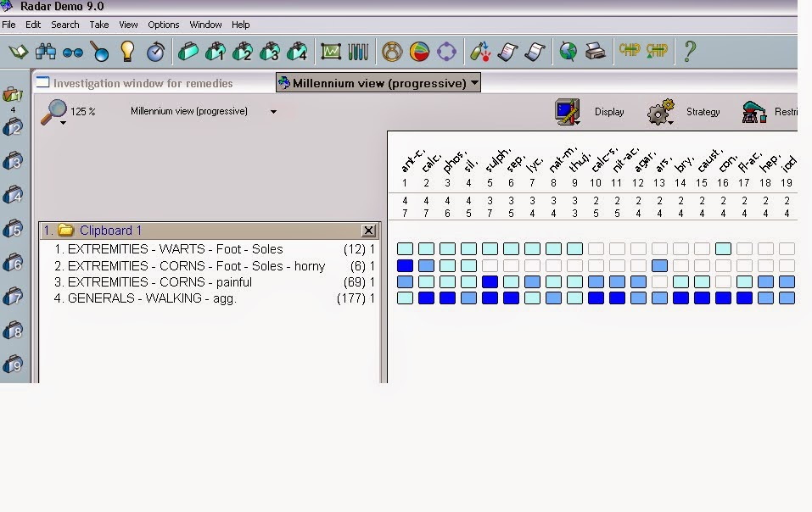Click the blue eyeglasses icon

pos(72,53)
